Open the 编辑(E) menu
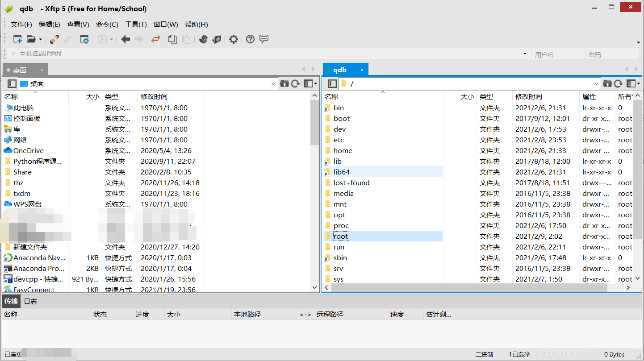The image size is (644, 361). click(50, 25)
